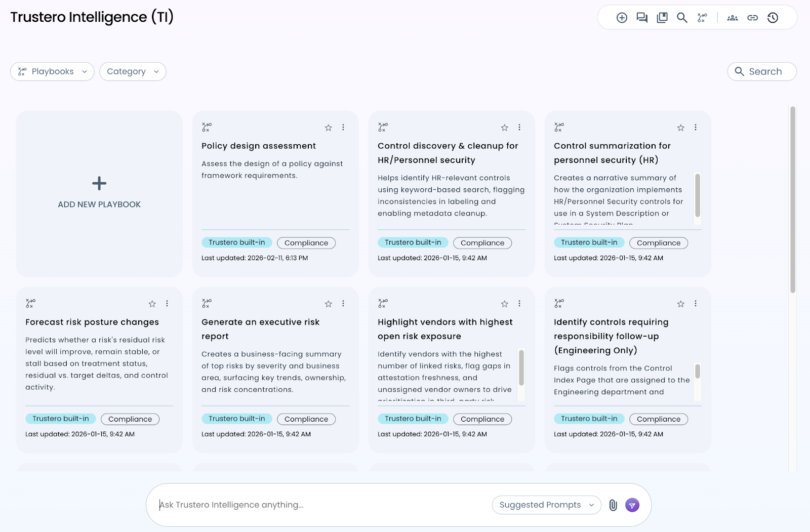This screenshot has height=532, width=810.
Task: Open the conversations chat bubbles icon
Action: [x=642, y=18]
